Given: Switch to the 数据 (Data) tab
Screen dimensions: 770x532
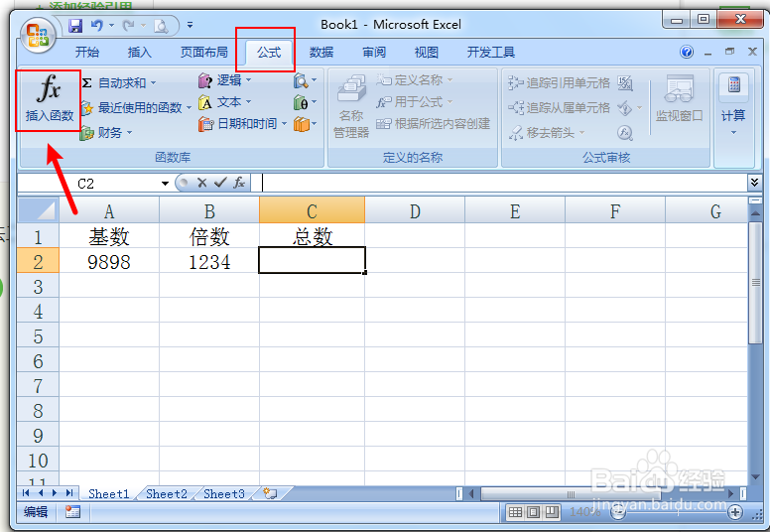Looking at the screenshot, I should pyautogui.click(x=321, y=52).
